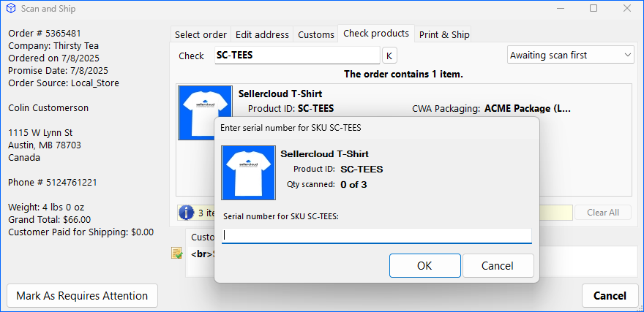
Task: Cancel the serial number dialog
Action: coord(498,265)
